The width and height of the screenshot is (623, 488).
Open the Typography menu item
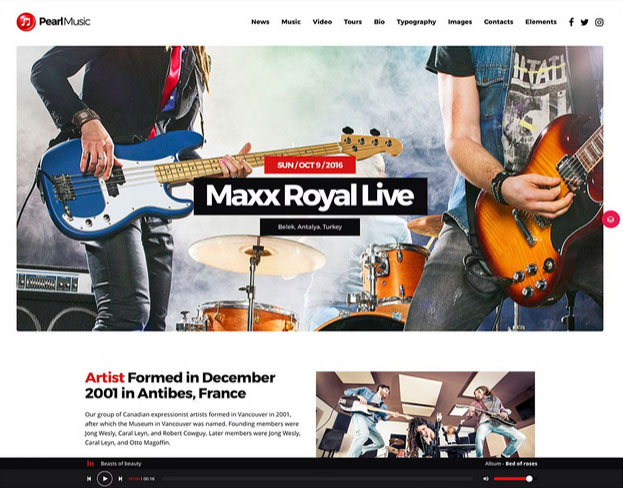[416, 22]
